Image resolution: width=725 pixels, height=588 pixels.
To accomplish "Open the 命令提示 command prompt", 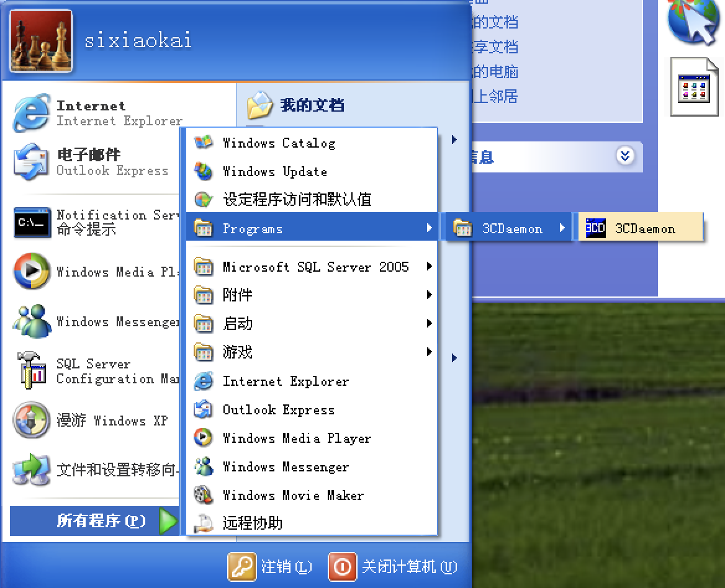I will click(94, 221).
